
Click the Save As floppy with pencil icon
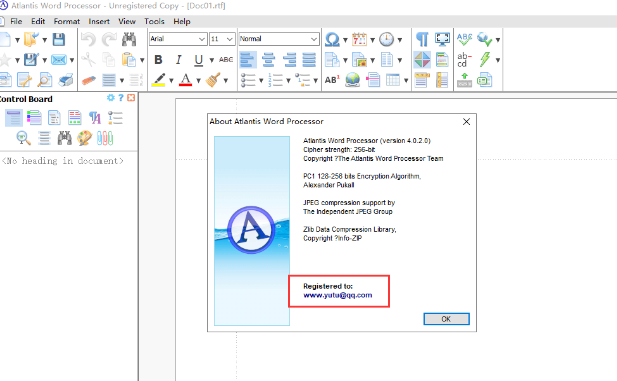click(x=31, y=60)
